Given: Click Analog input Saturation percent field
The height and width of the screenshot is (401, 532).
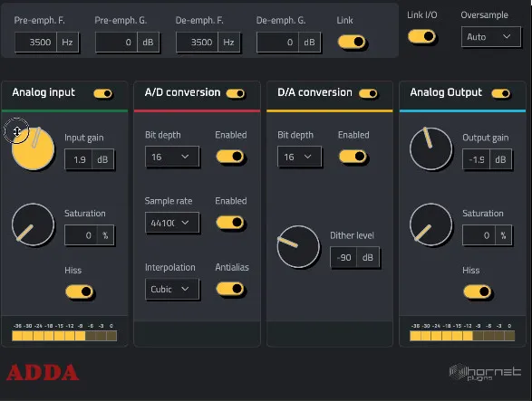Looking at the screenshot, I should pos(81,235).
